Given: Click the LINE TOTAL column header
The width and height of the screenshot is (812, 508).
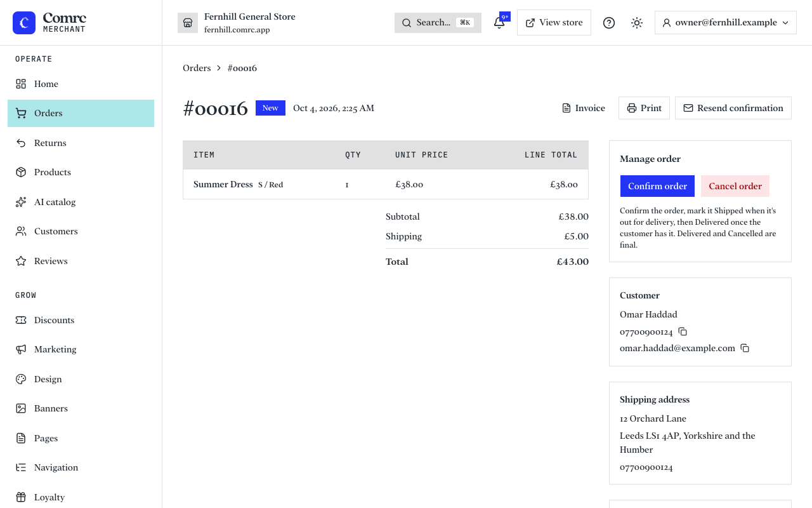Looking at the screenshot, I should 551,155.
